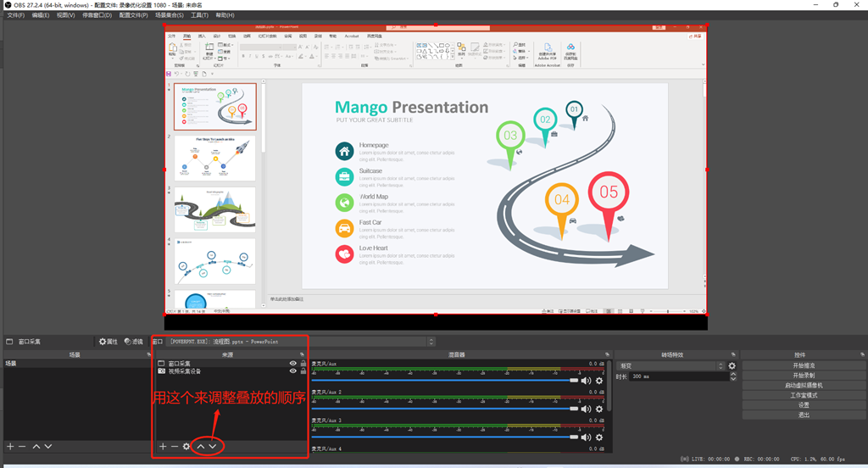The width and height of the screenshot is (868, 468).
Task: Open source properties gear in sources panel
Action: (186, 446)
